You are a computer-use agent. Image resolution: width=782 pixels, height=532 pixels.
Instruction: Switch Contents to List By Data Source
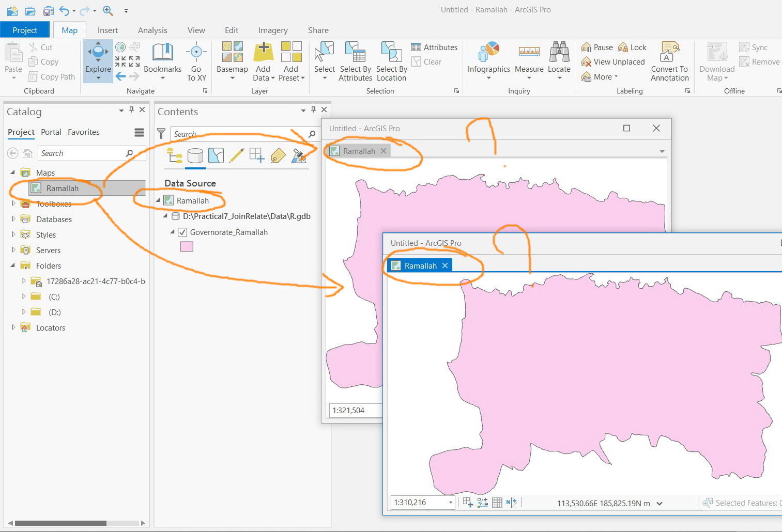pyautogui.click(x=195, y=155)
